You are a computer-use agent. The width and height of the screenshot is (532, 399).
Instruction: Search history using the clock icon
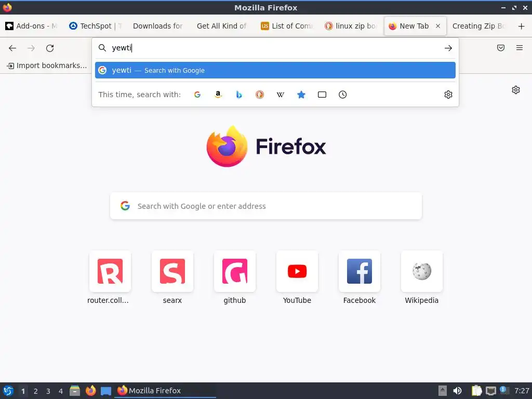point(343,95)
